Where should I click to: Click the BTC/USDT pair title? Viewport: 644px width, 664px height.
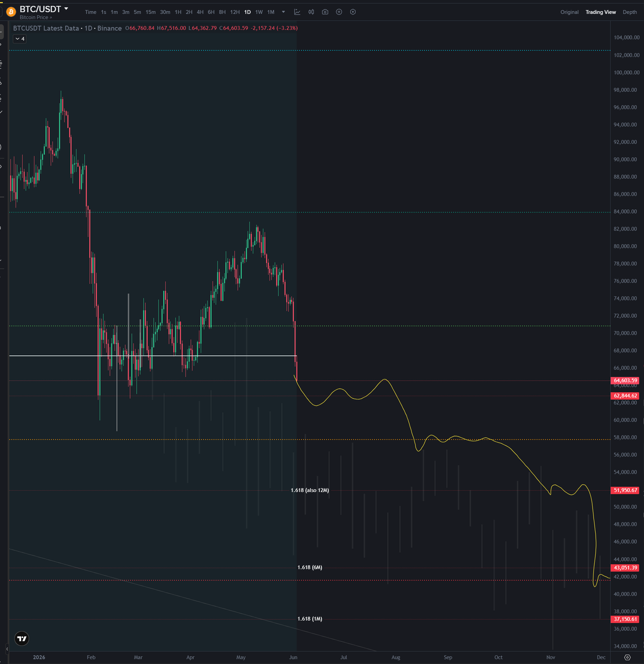pos(40,9)
